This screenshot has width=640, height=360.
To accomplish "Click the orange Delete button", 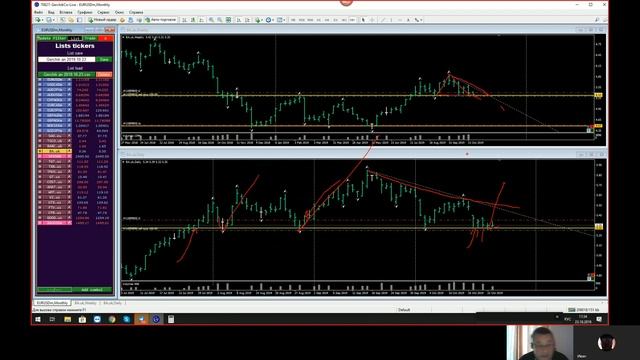I will [104, 75].
